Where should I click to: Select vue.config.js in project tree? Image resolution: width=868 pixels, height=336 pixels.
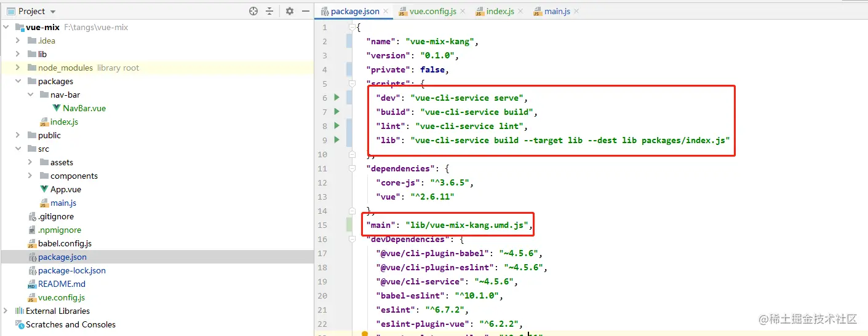62,297
